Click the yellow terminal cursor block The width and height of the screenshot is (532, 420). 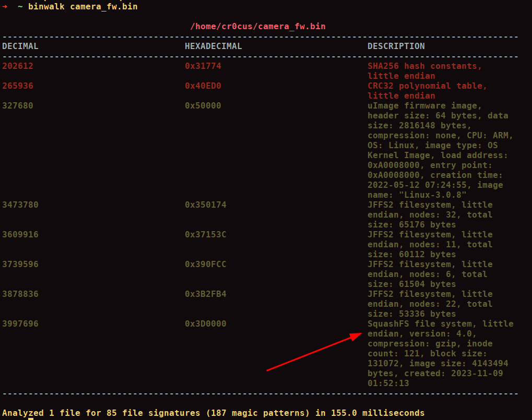click(x=31, y=419)
